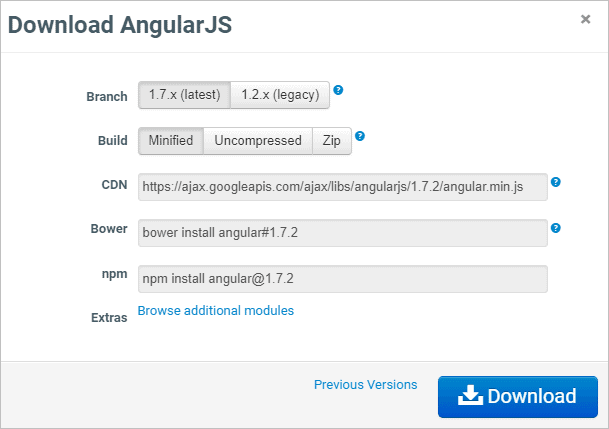Click the help icon next to Branch options
The height and width of the screenshot is (429, 609).
click(338, 90)
